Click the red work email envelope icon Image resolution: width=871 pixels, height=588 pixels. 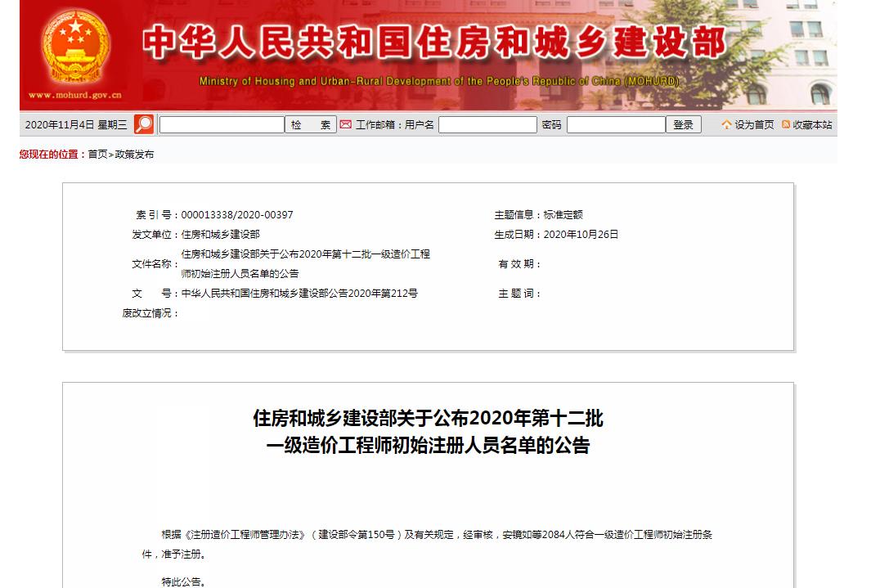[x=346, y=124]
